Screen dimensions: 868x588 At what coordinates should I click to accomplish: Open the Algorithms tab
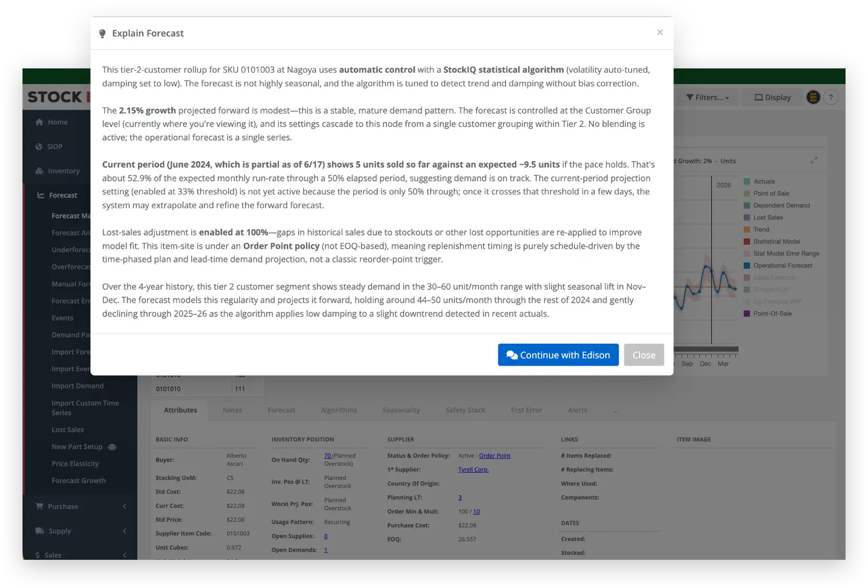point(339,410)
